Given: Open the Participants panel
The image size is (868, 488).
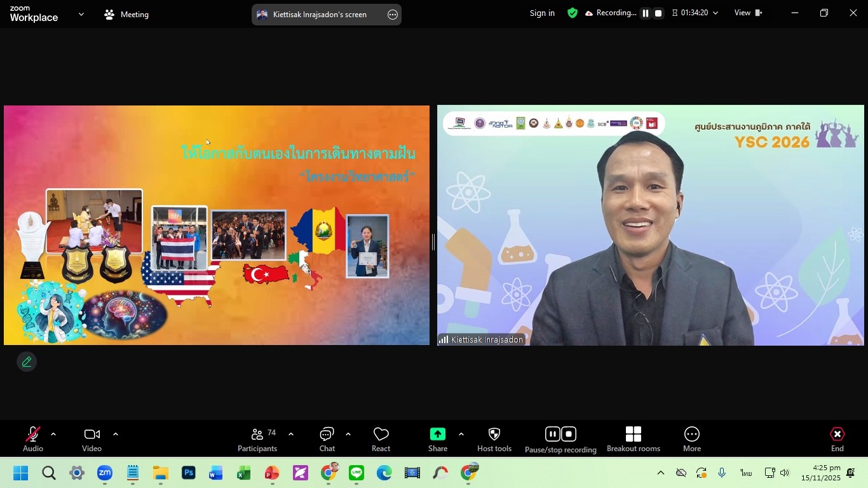Looking at the screenshot, I should (257, 439).
